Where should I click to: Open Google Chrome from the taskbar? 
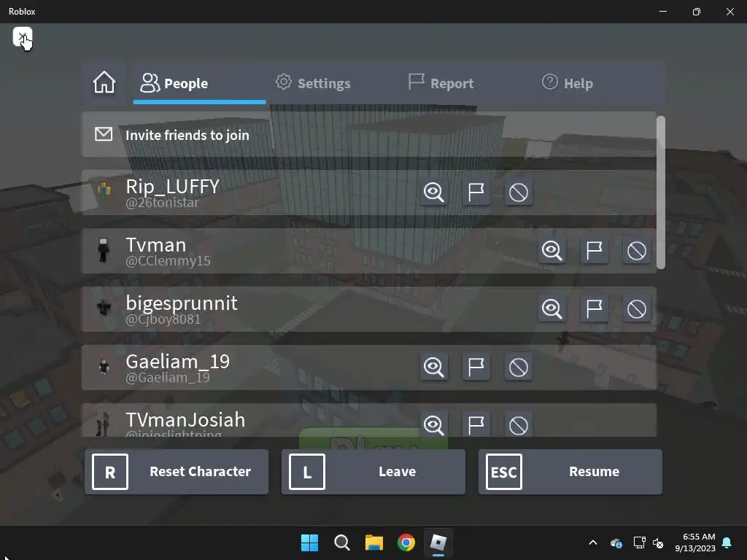tap(406, 542)
